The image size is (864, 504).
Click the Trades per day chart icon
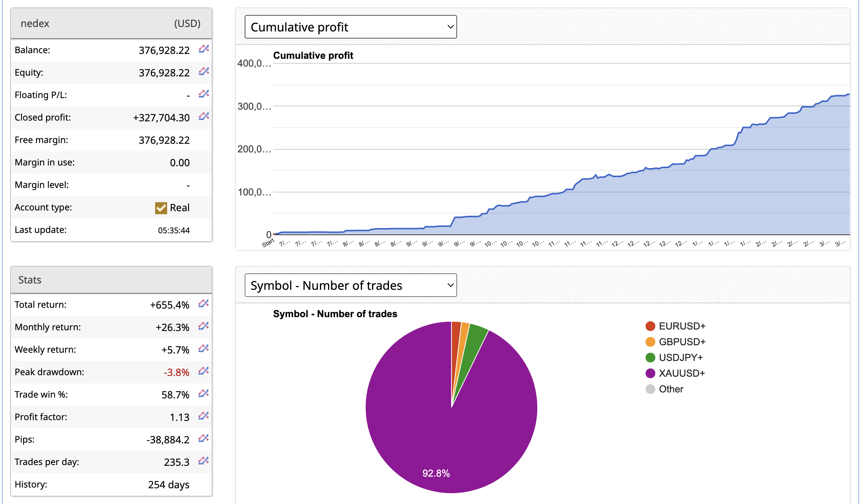(x=203, y=461)
